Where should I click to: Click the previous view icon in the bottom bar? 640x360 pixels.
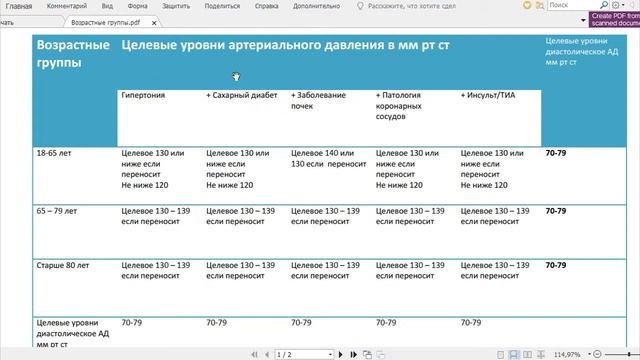[x=367, y=354]
